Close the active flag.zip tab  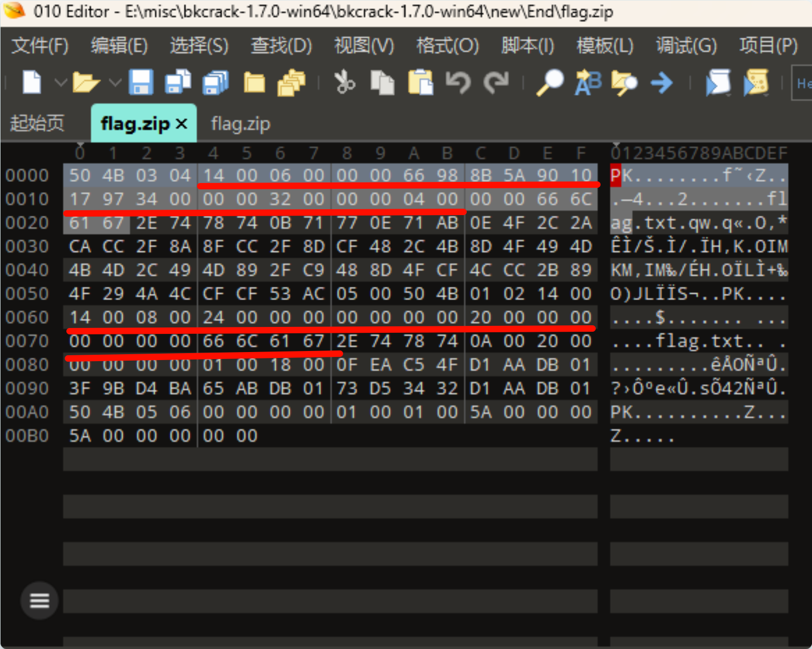(x=182, y=124)
